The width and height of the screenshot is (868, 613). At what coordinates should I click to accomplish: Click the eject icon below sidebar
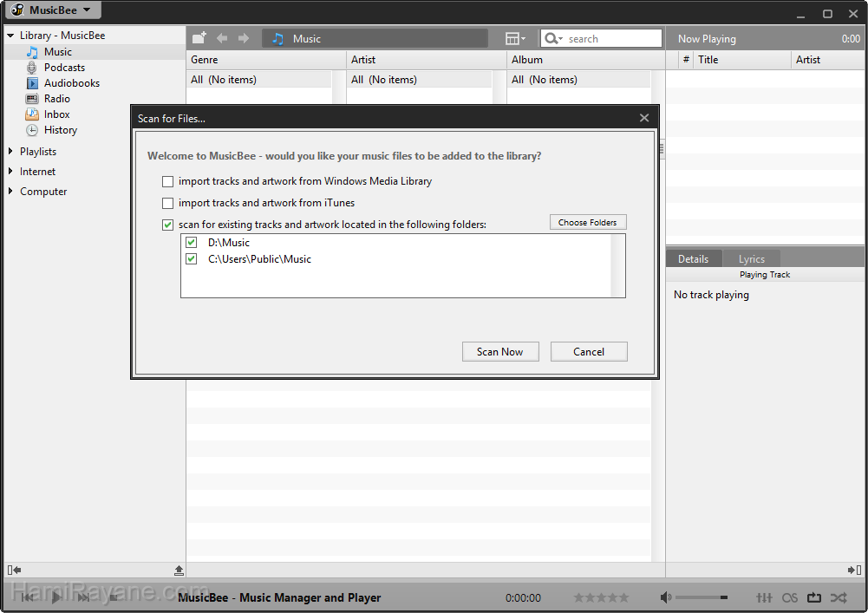[x=179, y=570]
